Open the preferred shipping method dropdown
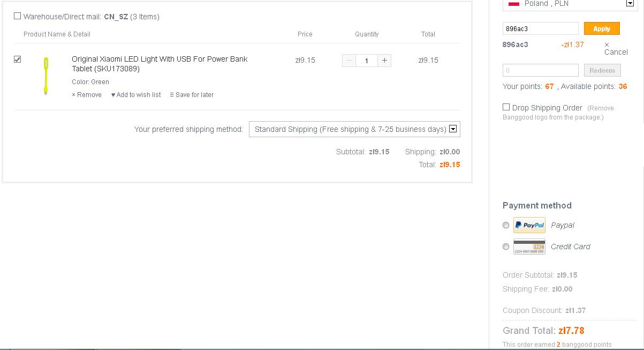644x350 pixels. [354, 129]
